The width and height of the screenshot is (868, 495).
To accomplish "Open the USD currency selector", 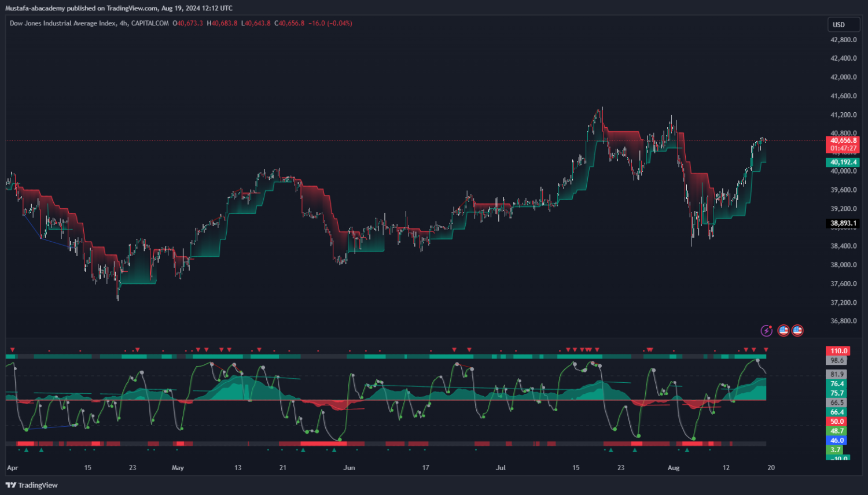I will tap(843, 25).
